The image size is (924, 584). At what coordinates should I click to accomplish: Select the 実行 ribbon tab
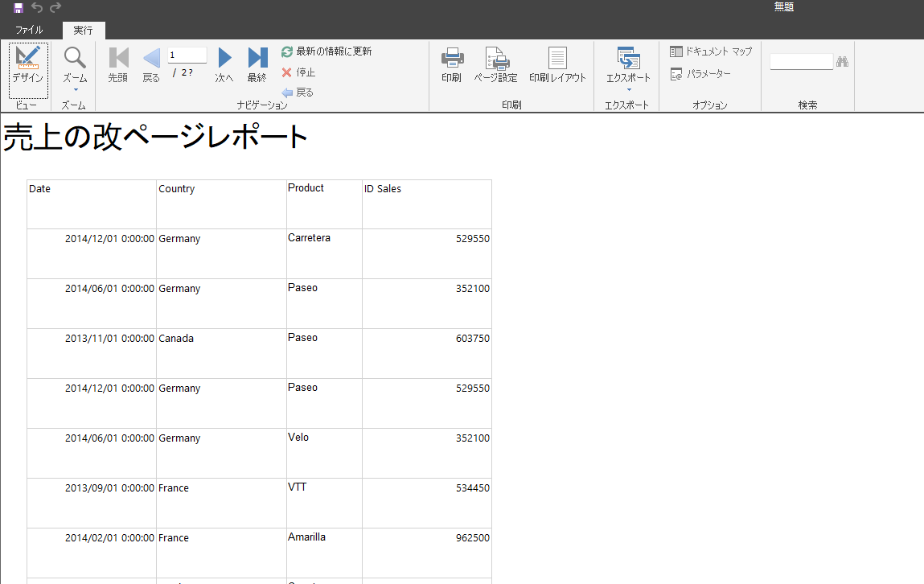(83, 30)
